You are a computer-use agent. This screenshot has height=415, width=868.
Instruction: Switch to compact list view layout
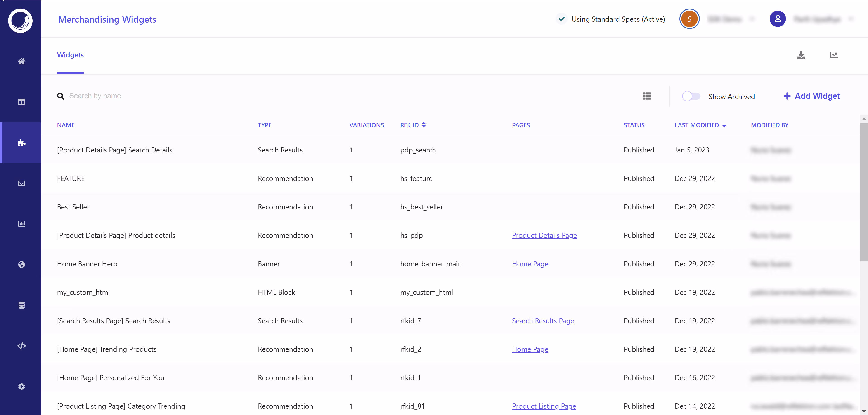tap(647, 96)
